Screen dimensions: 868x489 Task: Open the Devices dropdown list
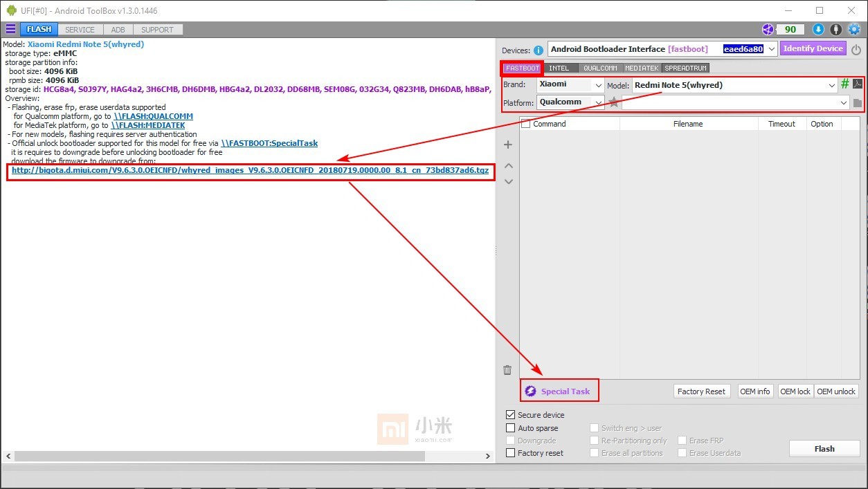pos(771,49)
